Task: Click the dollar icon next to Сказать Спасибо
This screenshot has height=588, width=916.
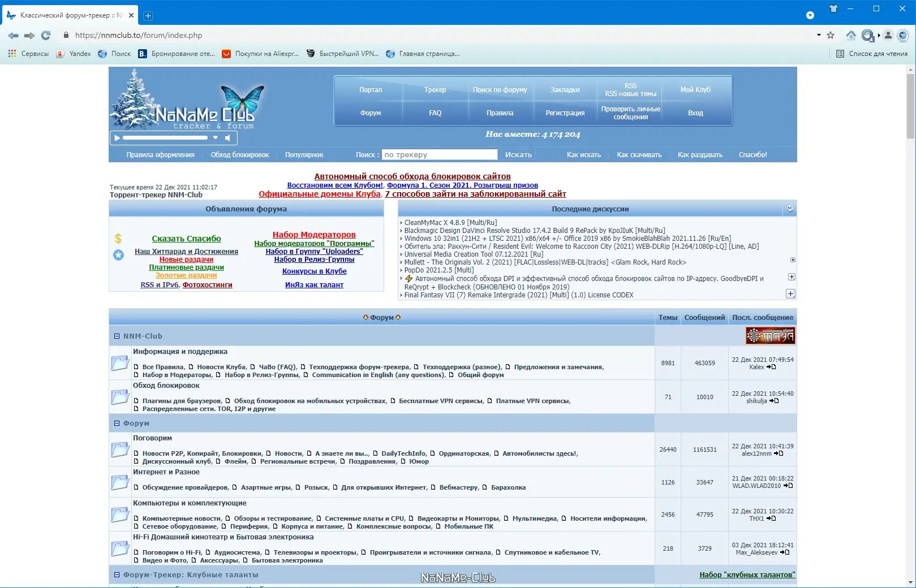Action: click(118, 238)
